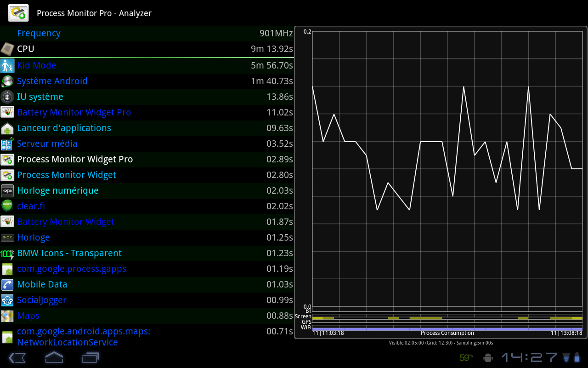Select Battery Monitor Widget process name
This screenshot has height=368, width=588.
(x=66, y=222)
